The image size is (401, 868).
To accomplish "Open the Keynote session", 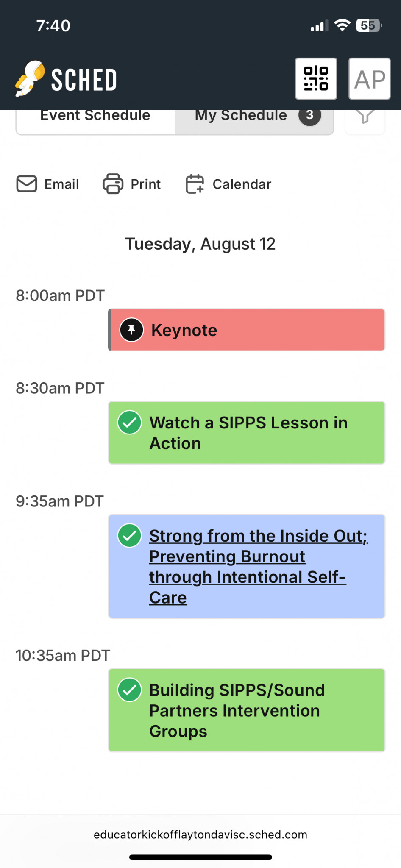I will tap(184, 330).
